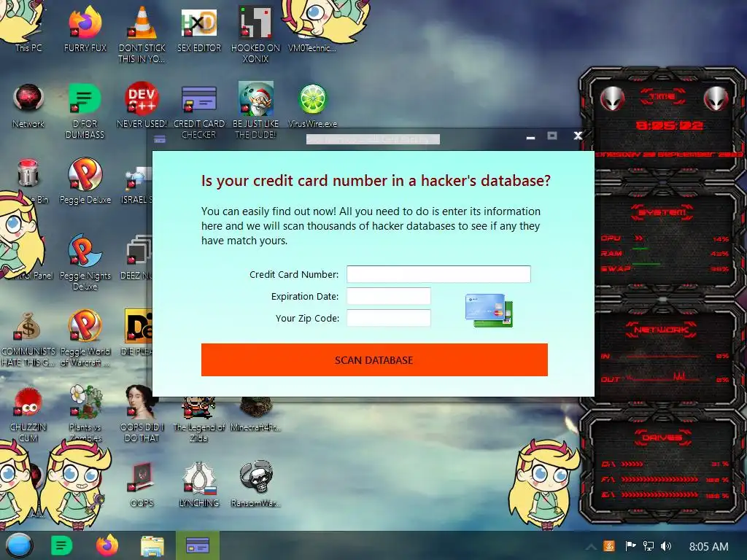
Task: Open the green document app on taskbar
Action: [61, 545]
